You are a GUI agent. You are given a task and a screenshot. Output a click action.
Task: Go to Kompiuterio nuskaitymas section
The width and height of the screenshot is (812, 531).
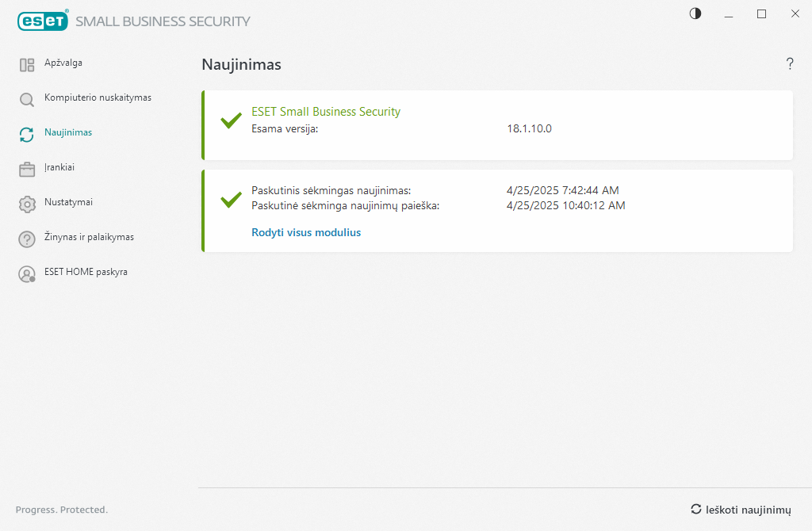coord(98,97)
